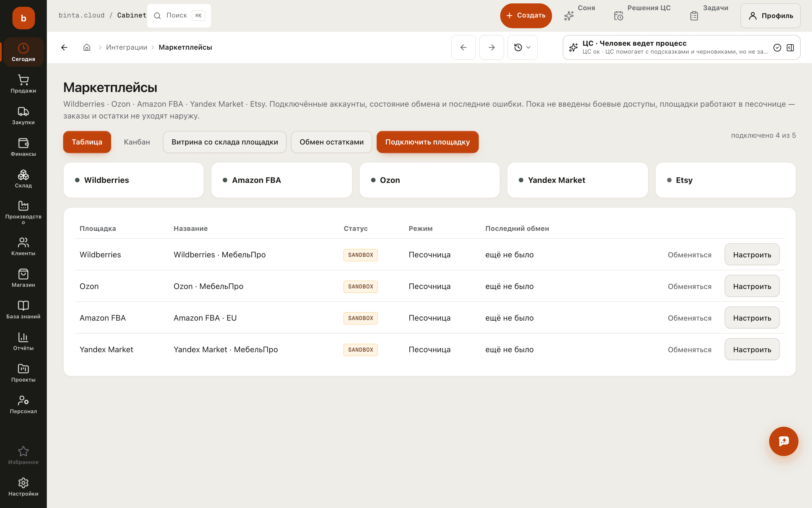
Task: Click Настроить in the Ozon row
Action: point(752,286)
